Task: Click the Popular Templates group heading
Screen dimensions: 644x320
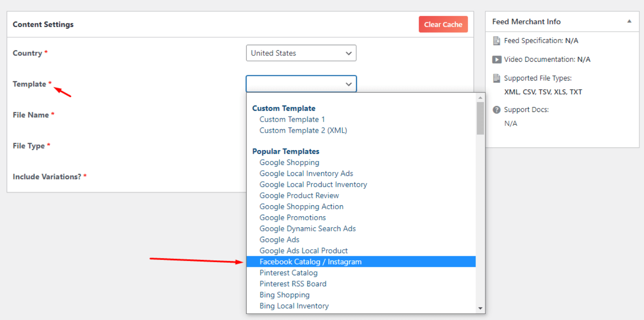Action: tap(285, 152)
